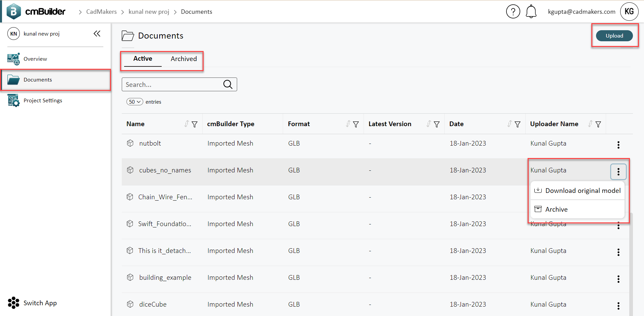Click the nutbolt file name
644x316 pixels.
coord(150,143)
